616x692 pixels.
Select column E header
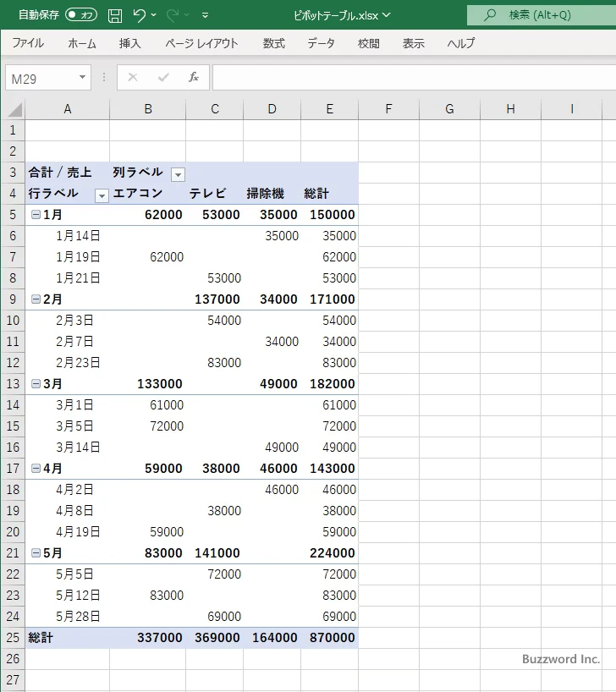click(329, 109)
